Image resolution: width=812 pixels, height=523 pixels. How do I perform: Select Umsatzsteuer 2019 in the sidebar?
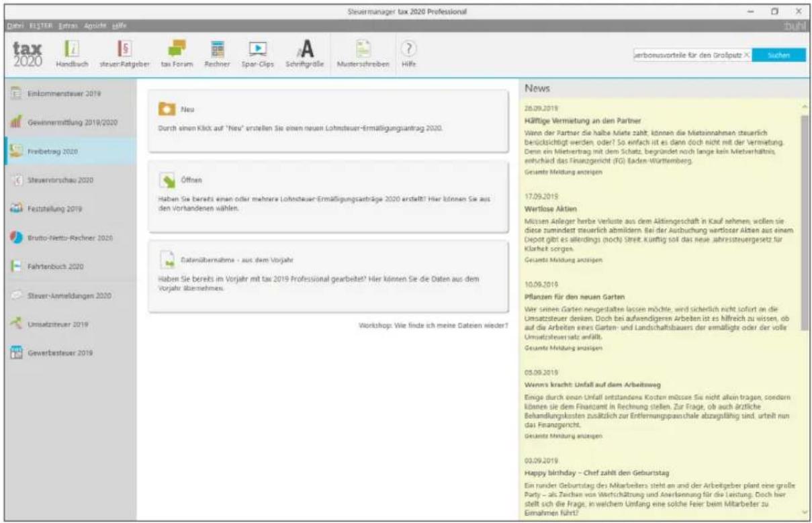tap(69, 324)
